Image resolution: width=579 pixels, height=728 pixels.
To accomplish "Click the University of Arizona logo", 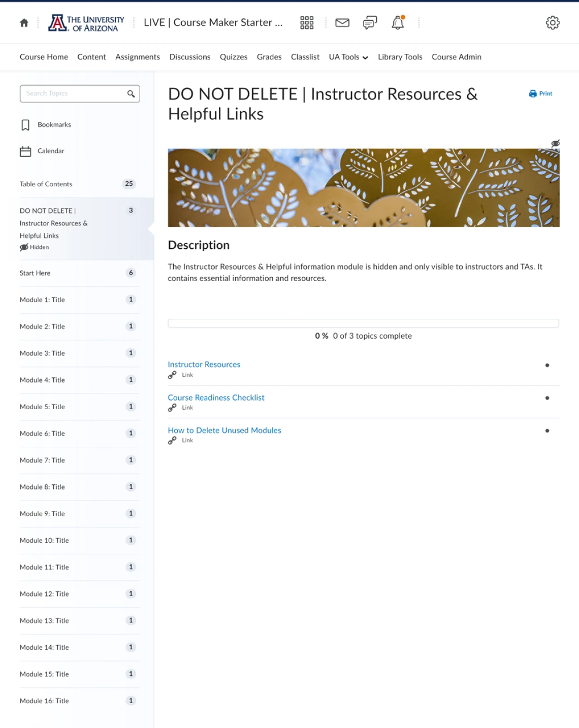I will (86, 23).
